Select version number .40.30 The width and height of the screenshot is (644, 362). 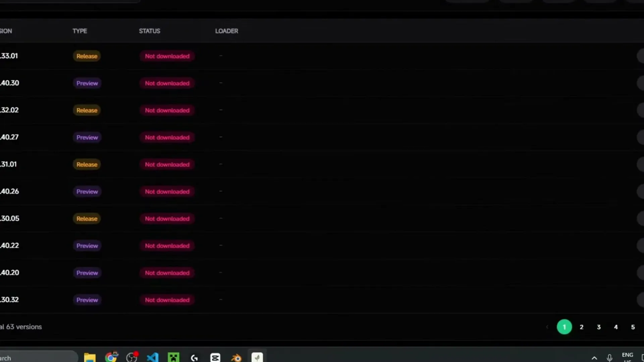pos(9,83)
